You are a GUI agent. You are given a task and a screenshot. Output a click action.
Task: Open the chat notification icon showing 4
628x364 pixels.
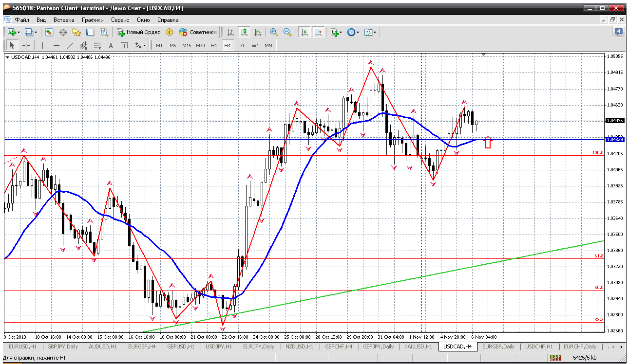618,32
